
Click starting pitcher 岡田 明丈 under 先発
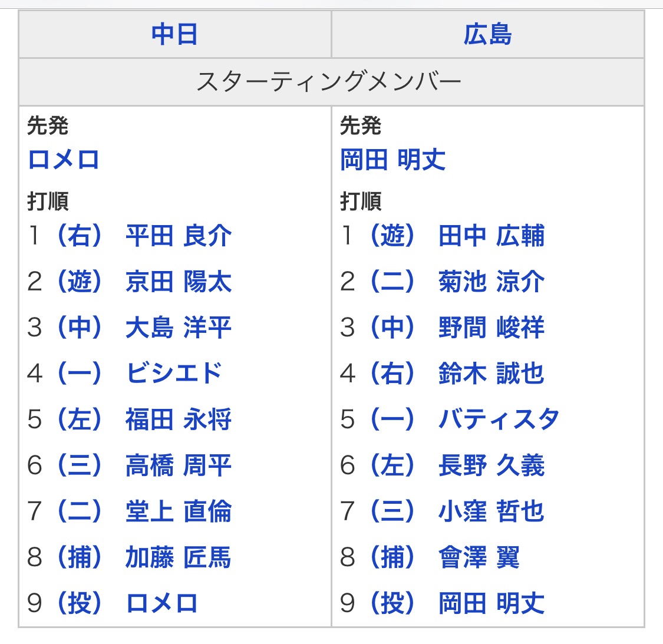(393, 160)
